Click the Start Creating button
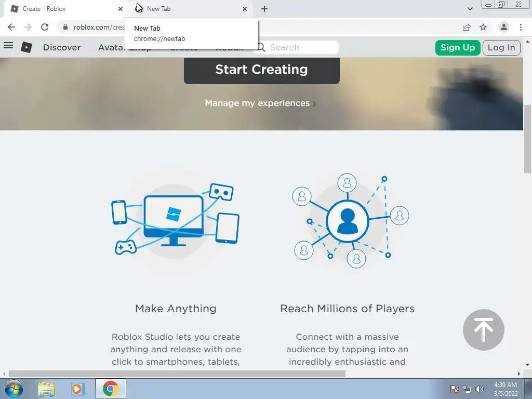This screenshot has height=399, width=532. (262, 70)
